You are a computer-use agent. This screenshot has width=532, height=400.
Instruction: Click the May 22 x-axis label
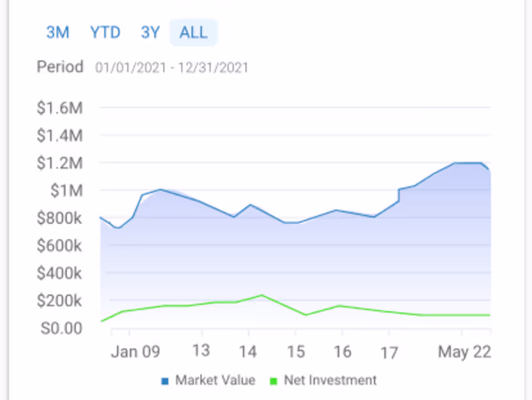(x=464, y=352)
